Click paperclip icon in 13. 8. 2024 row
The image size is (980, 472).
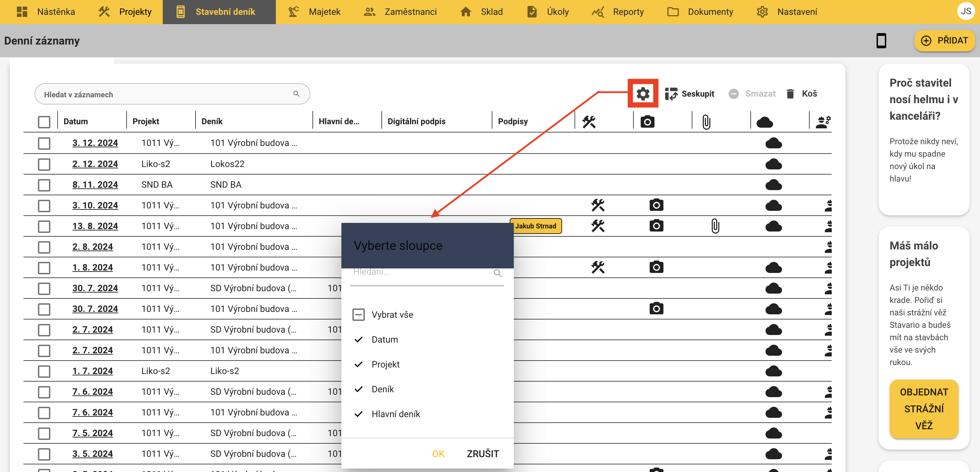point(715,226)
